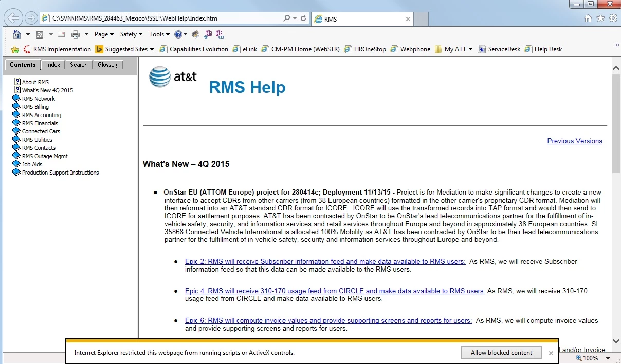Click the Search magnifier in address bar
This screenshot has width=621, height=364.
287,18
